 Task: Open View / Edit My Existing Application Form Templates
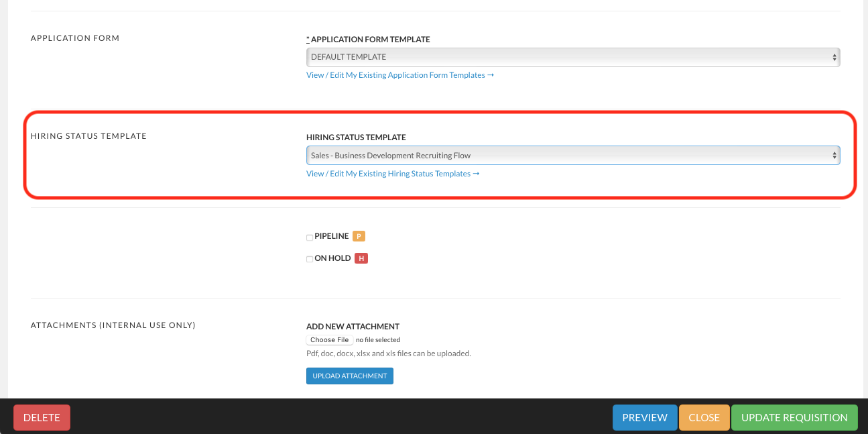[400, 74]
